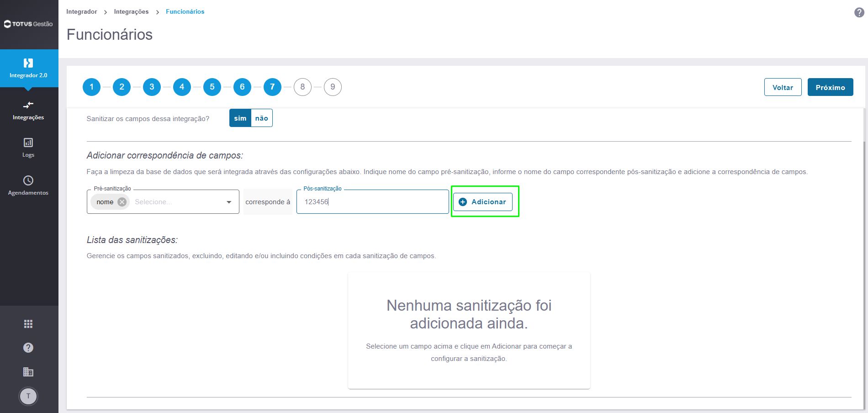This screenshot has height=413, width=868.
Task: Go to step 4
Action: [x=182, y=87]
